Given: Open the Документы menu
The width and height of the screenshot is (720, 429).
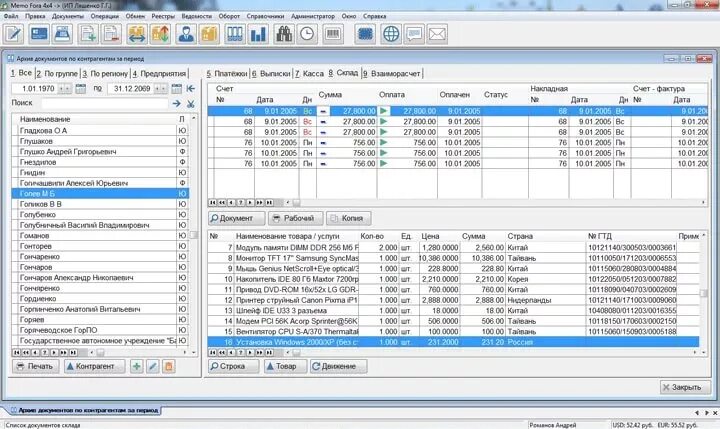Looking at the screenshot, I should pos(68,16).
